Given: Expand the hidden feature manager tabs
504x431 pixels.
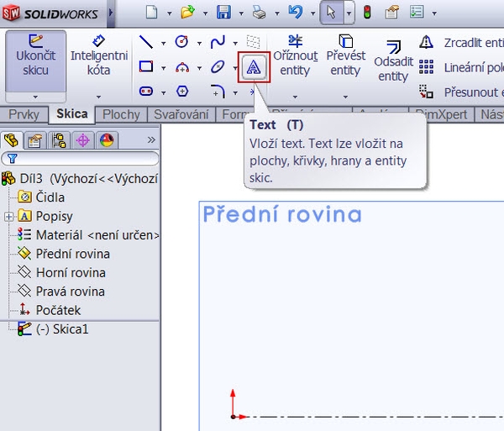Looking at the screenshot, I should pos(151,139).
